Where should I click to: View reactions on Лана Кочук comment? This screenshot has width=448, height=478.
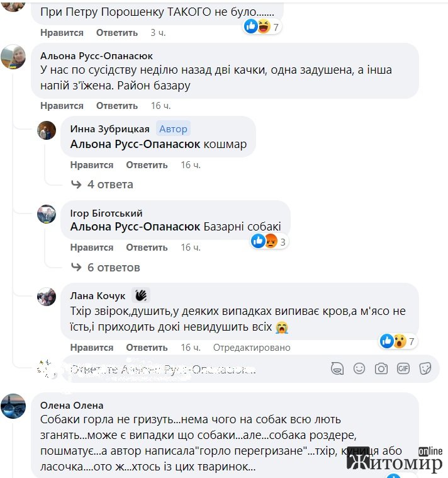click(398, 341)
